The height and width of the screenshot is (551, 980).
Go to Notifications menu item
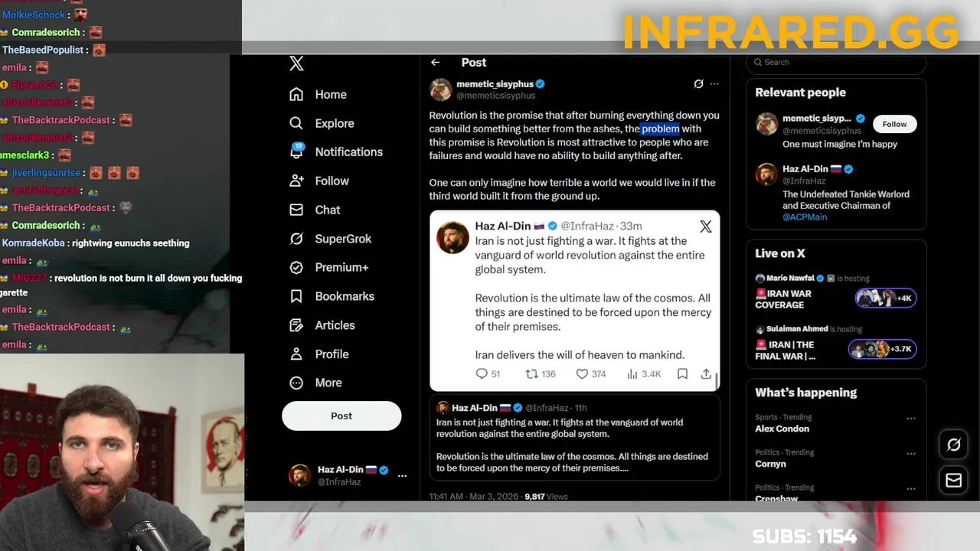click(349, 152)
